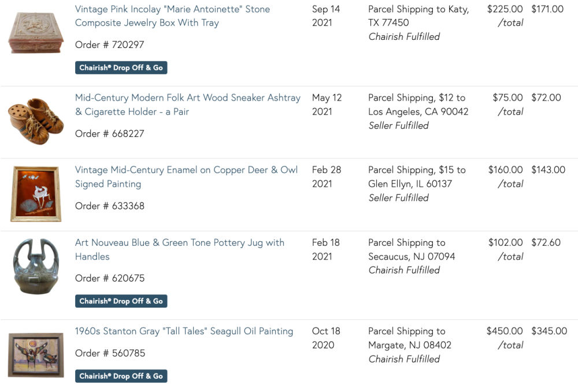578x392 pixels.
Task: Open the enamel copper deer painting thumbnail
Action: click(x=36, y=194)
